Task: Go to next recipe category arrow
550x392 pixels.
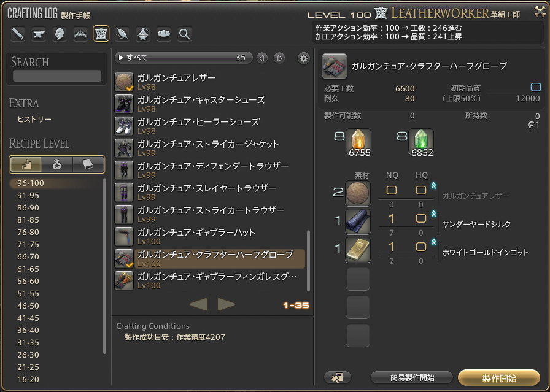Action: [x=279, y=58]
